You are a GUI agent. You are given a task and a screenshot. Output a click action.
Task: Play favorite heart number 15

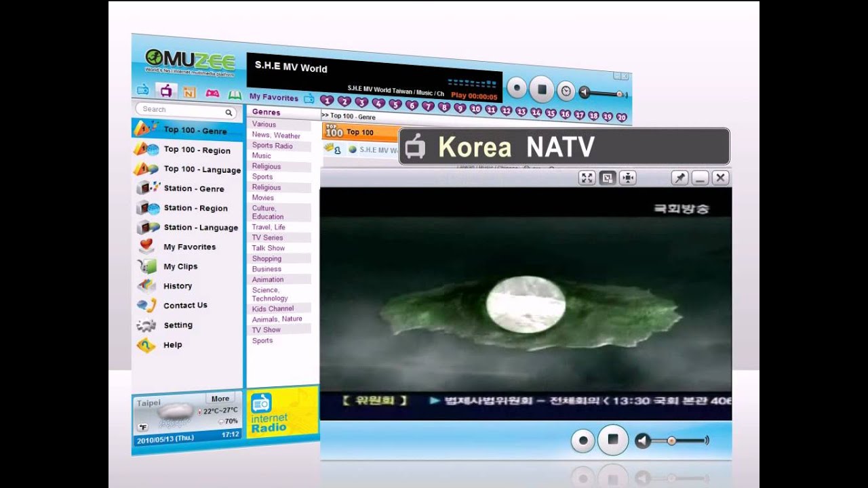[x=551, y=113]
